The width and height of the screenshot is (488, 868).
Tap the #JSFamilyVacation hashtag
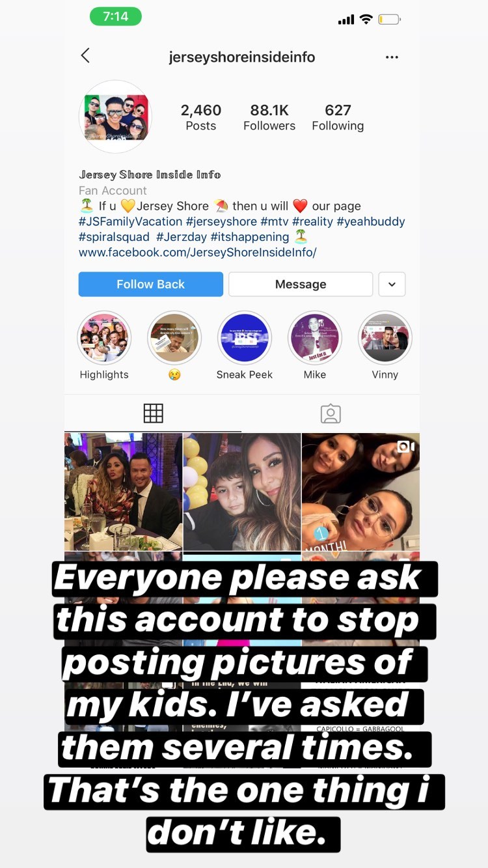click(x=130, y=222)
